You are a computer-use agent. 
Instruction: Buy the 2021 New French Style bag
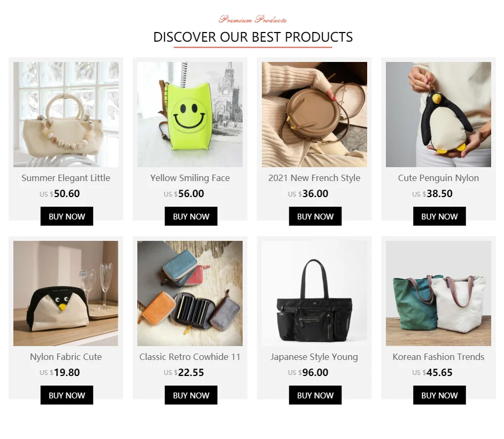tap(315, 216)
